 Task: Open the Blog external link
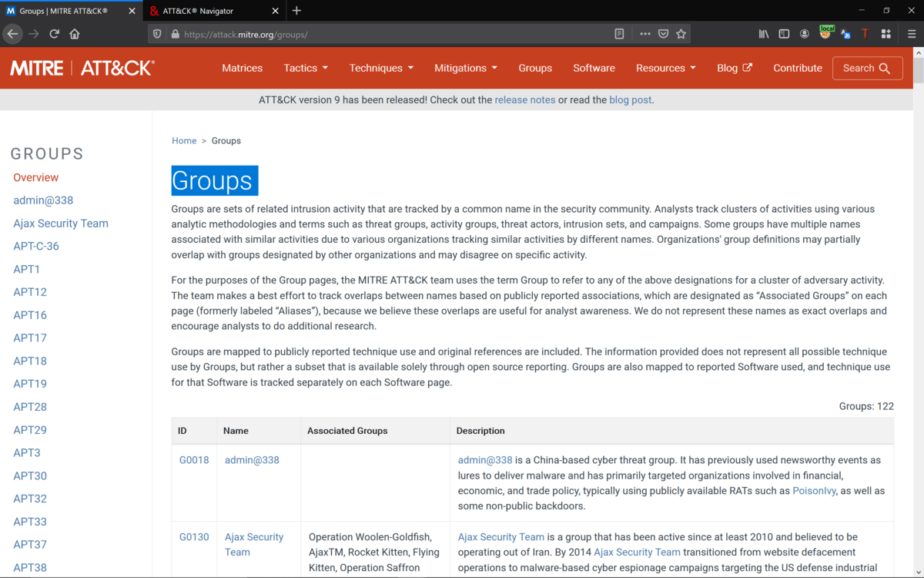(734, 68)
